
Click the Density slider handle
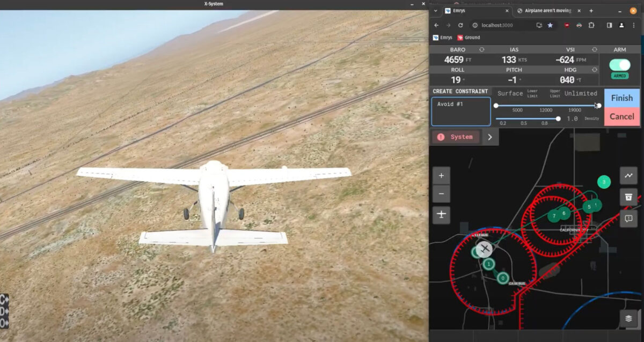click(558, 118)
